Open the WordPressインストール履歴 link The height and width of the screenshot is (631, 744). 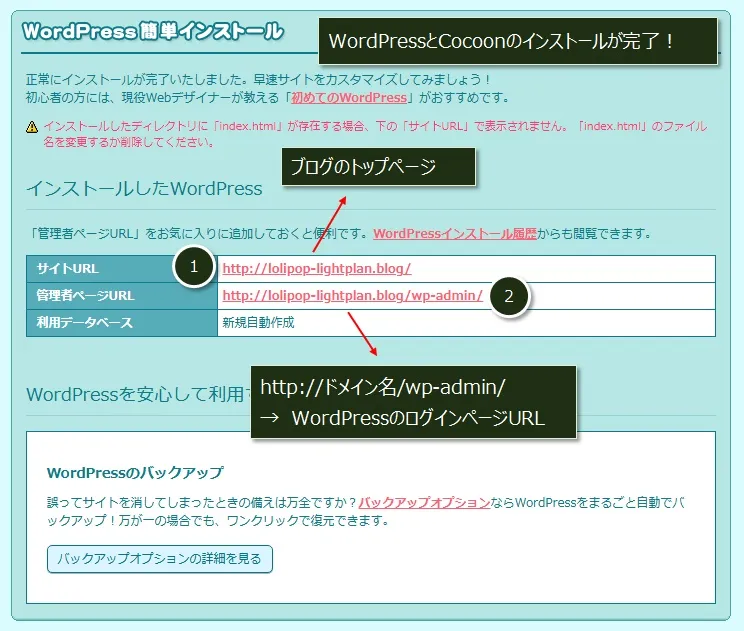455,233
